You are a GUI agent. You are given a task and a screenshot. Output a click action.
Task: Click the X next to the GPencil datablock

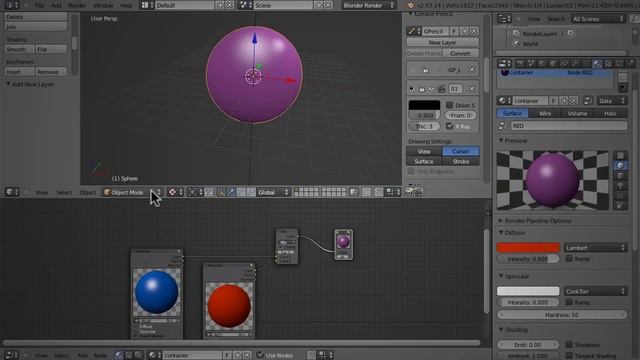474,31
